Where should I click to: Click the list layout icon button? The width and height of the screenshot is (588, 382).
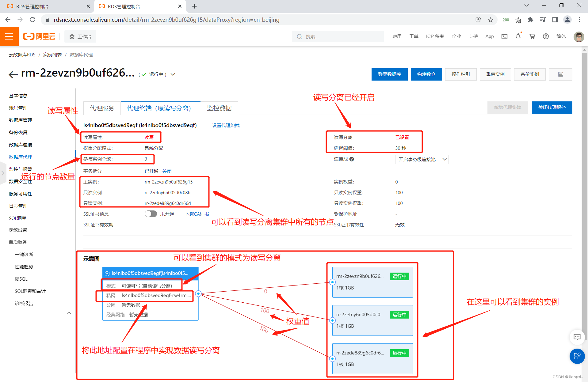tap(560, 74)
